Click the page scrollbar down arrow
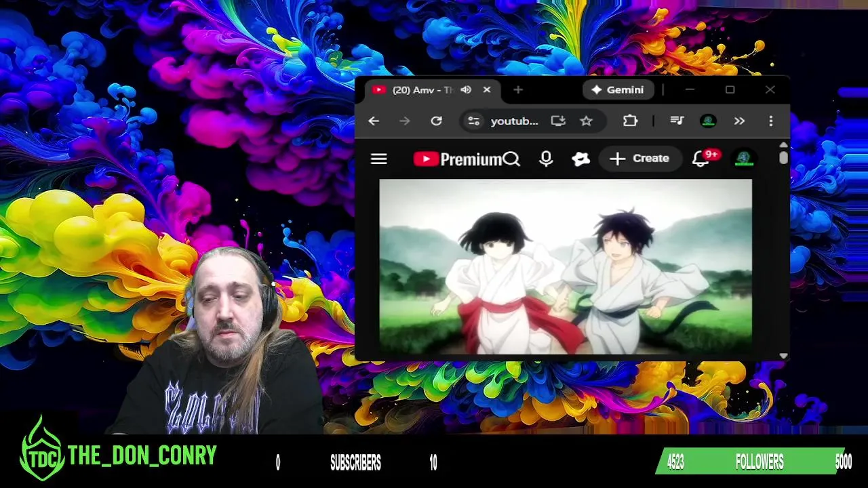 (x=784, y=356)
